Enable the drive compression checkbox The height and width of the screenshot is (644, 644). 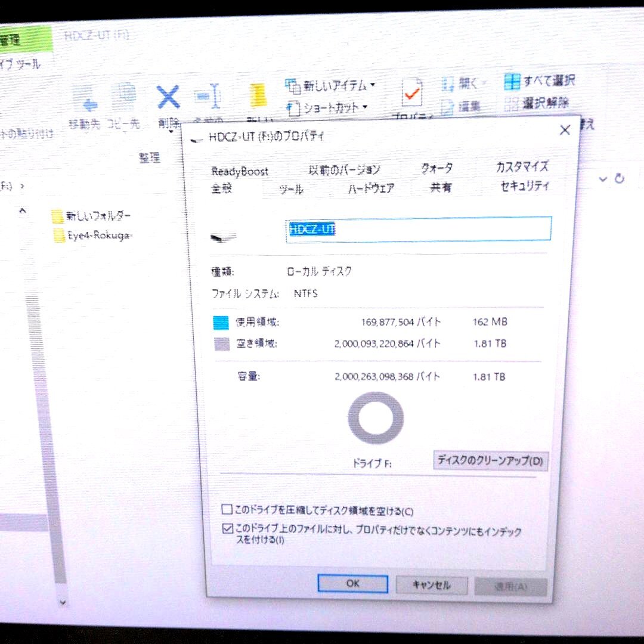(227, 509)
